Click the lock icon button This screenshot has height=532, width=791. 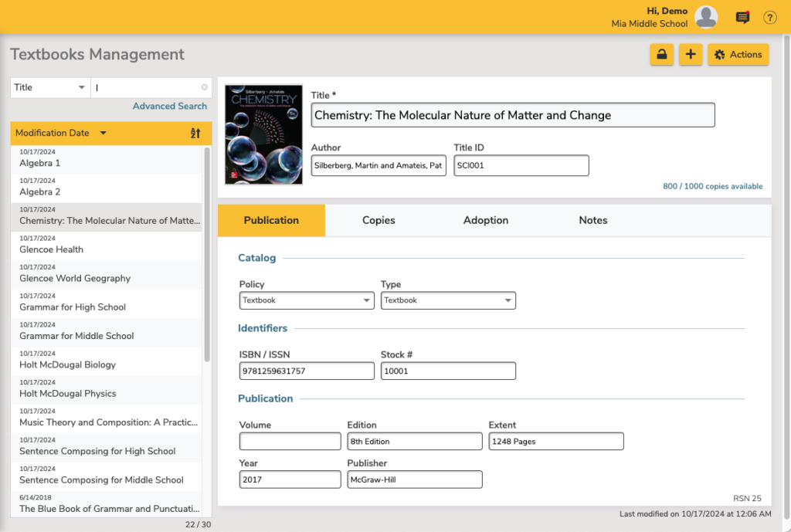point(662,55)
